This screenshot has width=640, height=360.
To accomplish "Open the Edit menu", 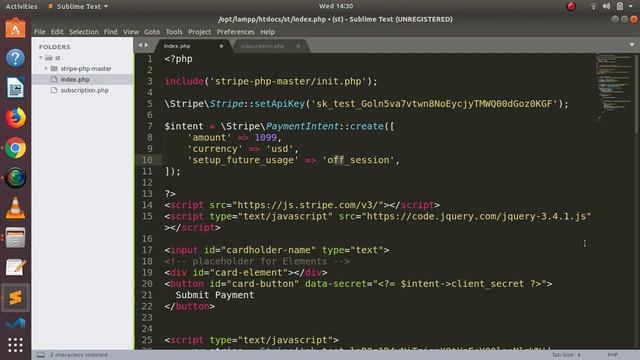I will [57, 32].
